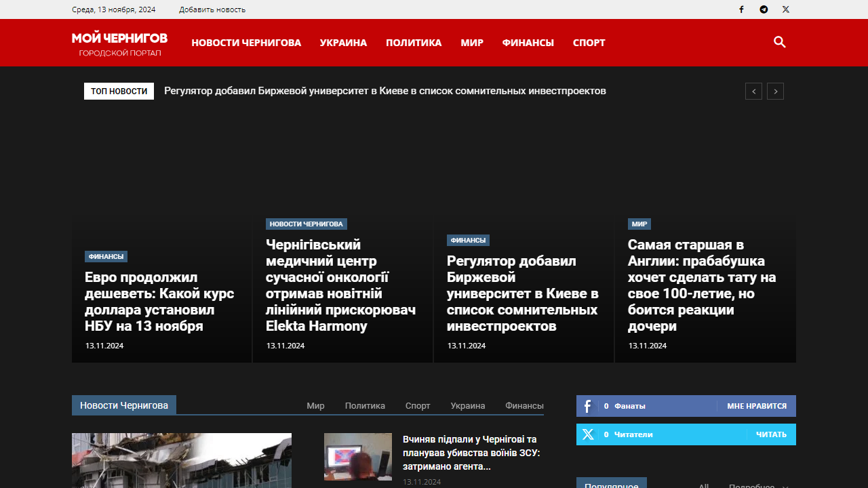Open the Telegram icon in top bar
868x488 pixels.
pos(764,9)
